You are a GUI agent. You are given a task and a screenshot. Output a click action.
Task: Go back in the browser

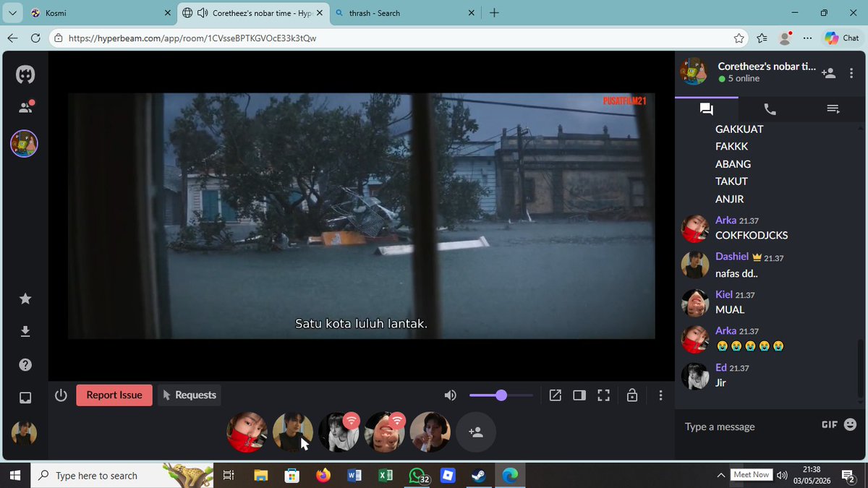(x=12, y=38)
